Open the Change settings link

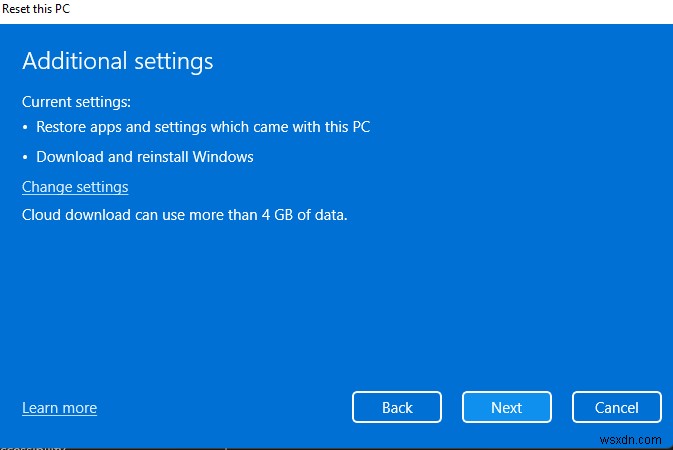pos(75,187)
